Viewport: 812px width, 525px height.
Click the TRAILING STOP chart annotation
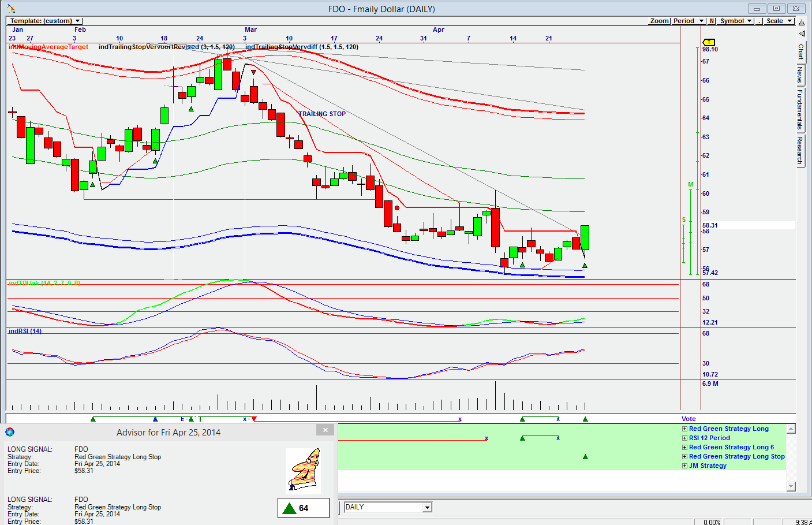322,114
